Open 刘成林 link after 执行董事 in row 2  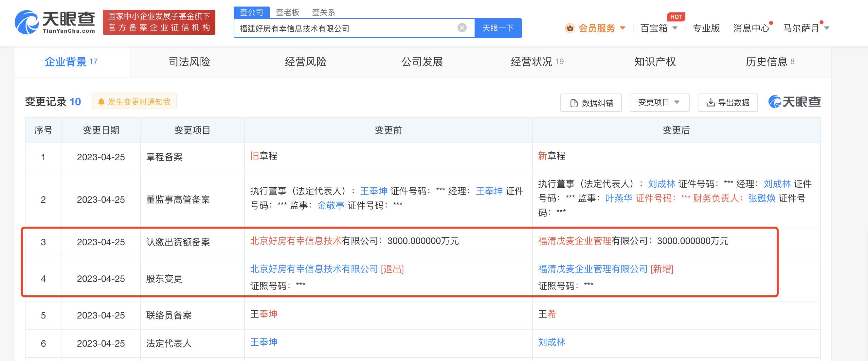point(661,184)
